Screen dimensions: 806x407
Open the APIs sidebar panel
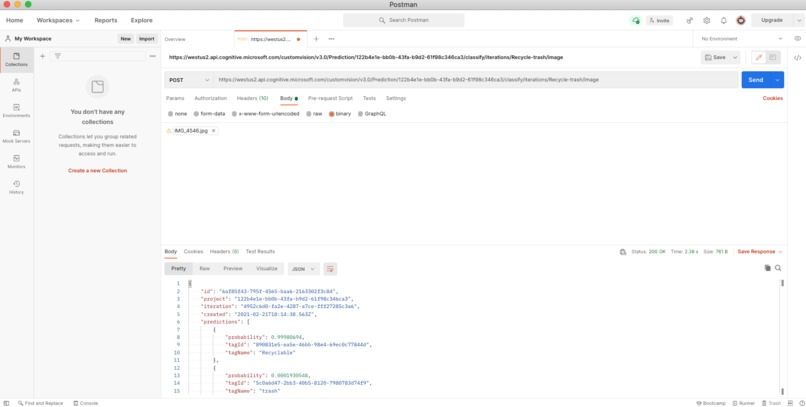click(16, 85)
